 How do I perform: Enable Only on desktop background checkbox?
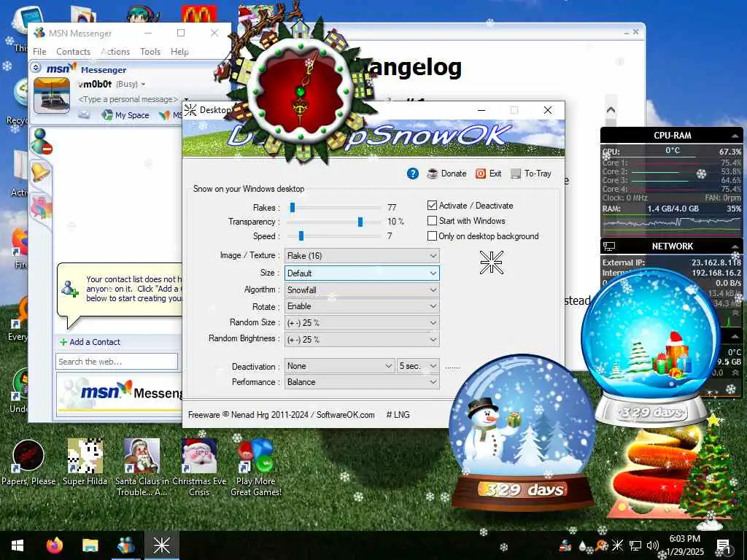pyautogui.click(x=432, y=236)
